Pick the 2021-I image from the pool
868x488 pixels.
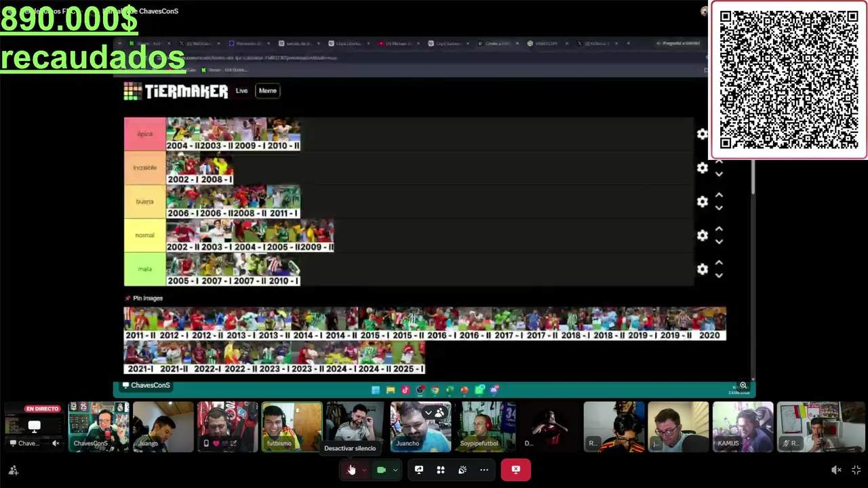pos(140,358)
